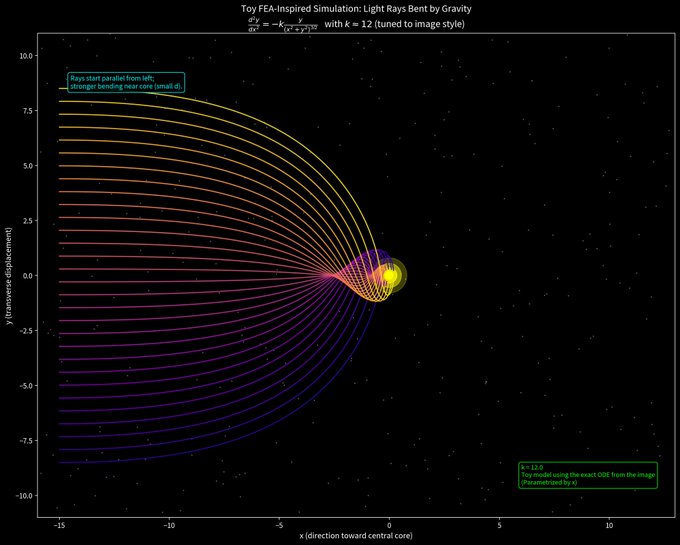Image resolution: width=680 pixels, height=545 pixels.
Task: Click the cyan note line "Rays start parallel from left;"
Action: (x=112, y=78)
